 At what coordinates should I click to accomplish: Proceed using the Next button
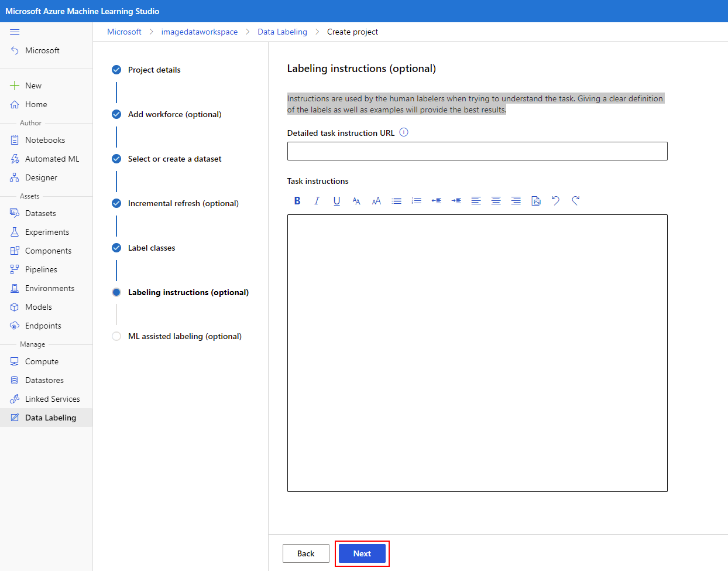point(362,553)
